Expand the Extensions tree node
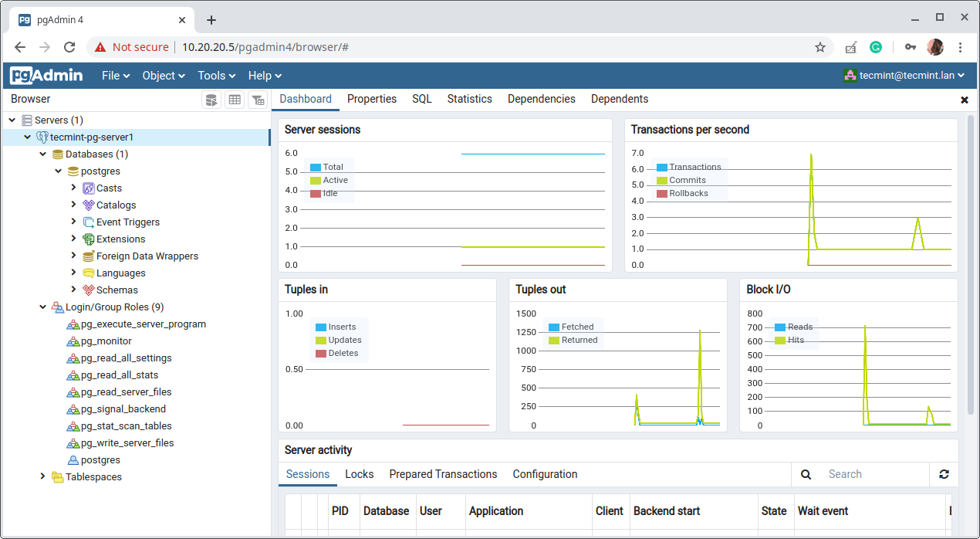980x539 pixels. pyautogui.click(x=74, y=239)
